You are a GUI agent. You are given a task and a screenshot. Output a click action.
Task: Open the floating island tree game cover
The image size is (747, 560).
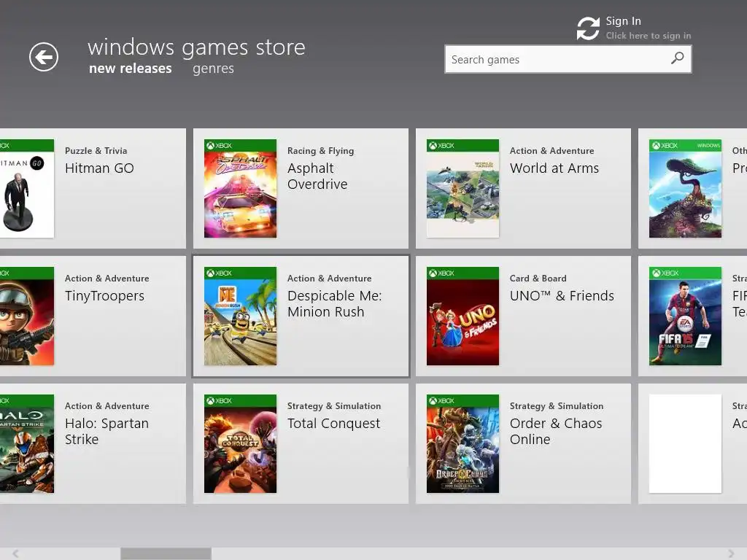point(685,189)
